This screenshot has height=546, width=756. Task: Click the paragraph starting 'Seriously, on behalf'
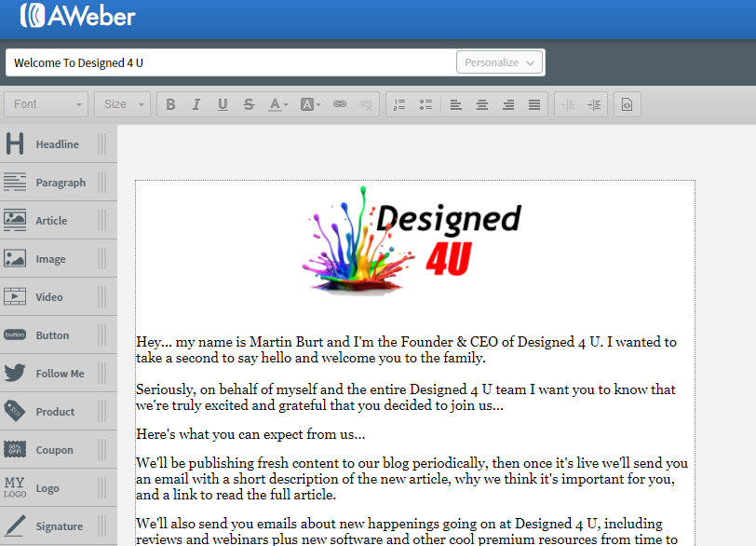pyautogui.click(x=406, y=397)
